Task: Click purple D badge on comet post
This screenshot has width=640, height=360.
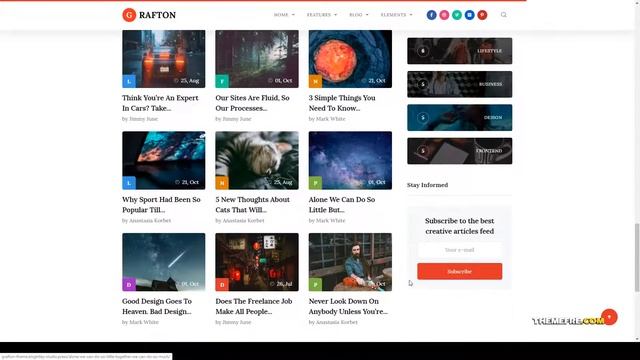Action: pyautogui.click(x=129, y=284)
